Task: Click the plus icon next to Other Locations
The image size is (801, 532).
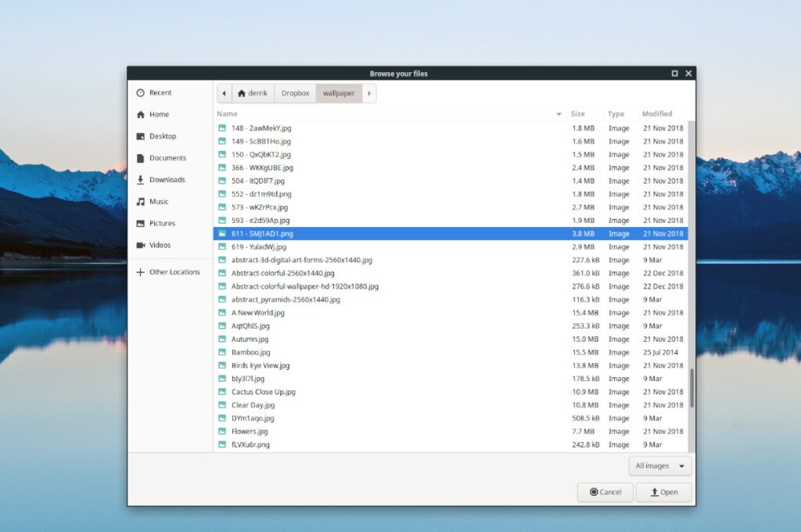Action: (140, 271)
